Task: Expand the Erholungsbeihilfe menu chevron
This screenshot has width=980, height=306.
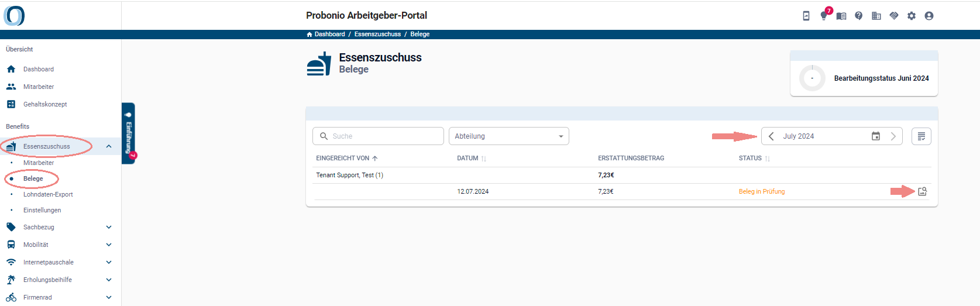Action: tap(109, 280)
